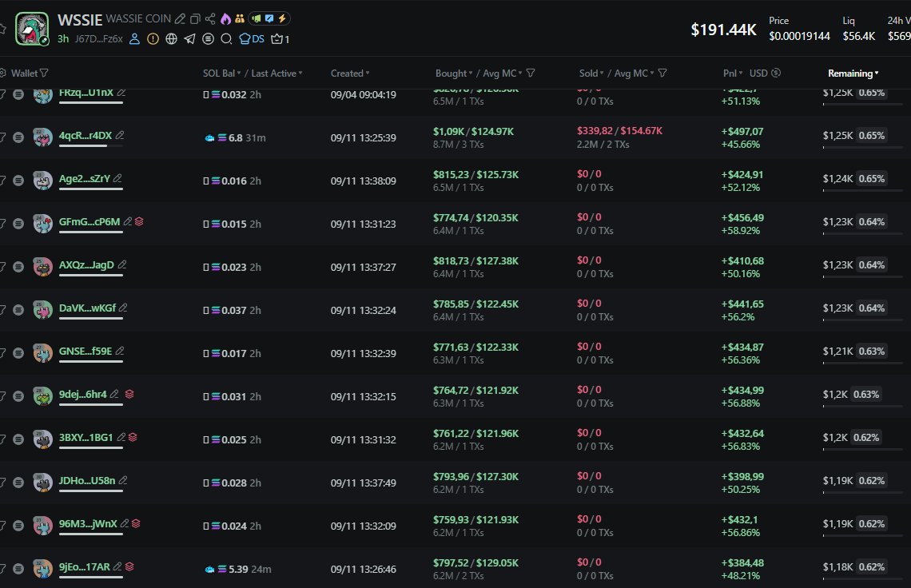Filter wallets via Wallet funnel icon
The height and width of the screenshot is (588, 911).
pos(44,73)
